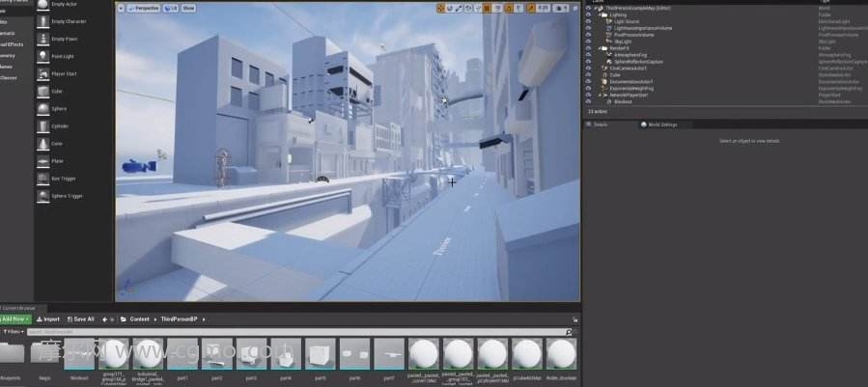Click the Import button
868x387 pixels.
48,319
